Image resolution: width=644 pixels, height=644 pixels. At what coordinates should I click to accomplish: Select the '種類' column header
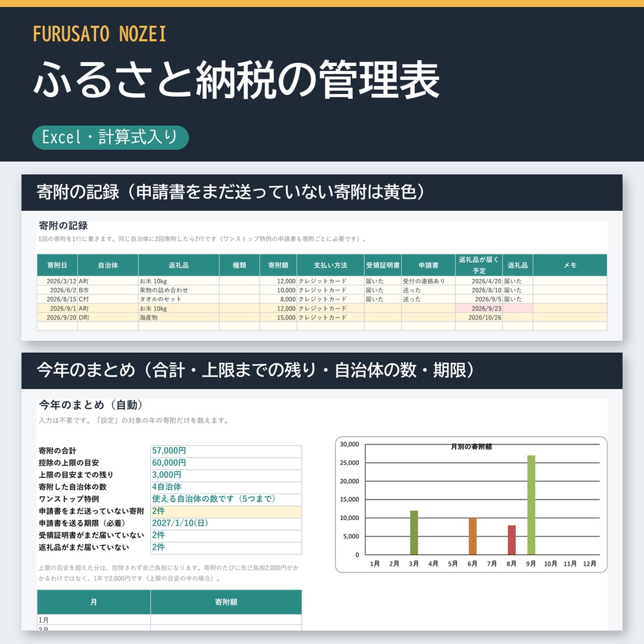click(x=240, y=265)
